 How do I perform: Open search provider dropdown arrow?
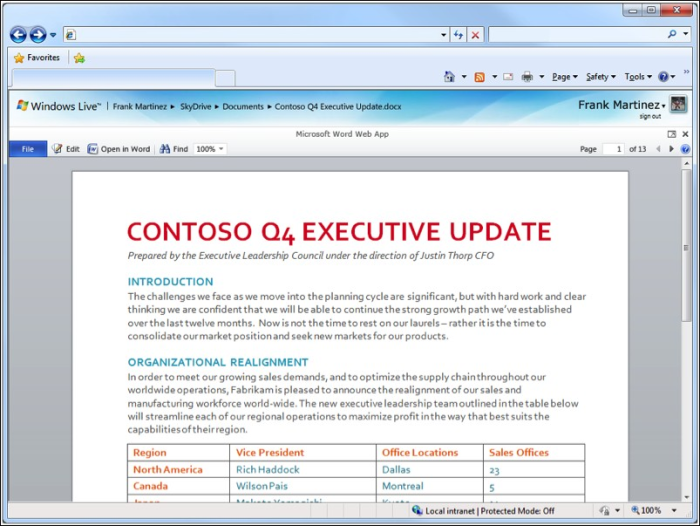(685, 34)
